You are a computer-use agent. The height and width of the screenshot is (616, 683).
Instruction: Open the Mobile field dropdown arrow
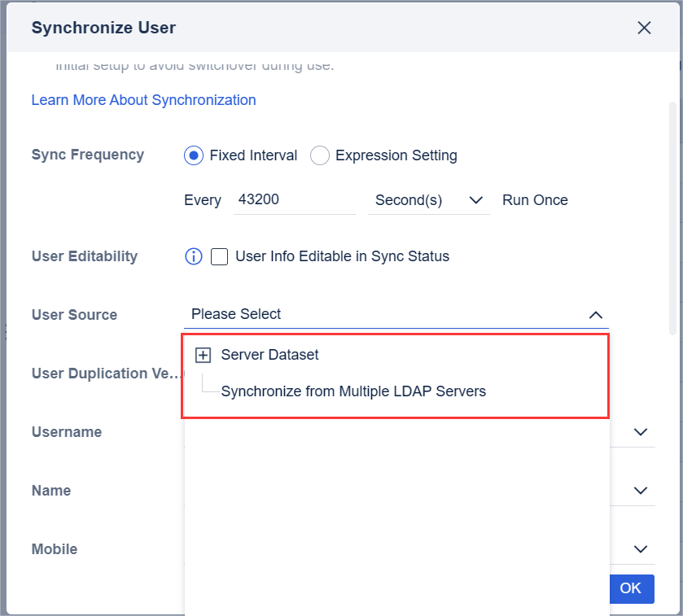pyautogui.click(x=641, y=549)
